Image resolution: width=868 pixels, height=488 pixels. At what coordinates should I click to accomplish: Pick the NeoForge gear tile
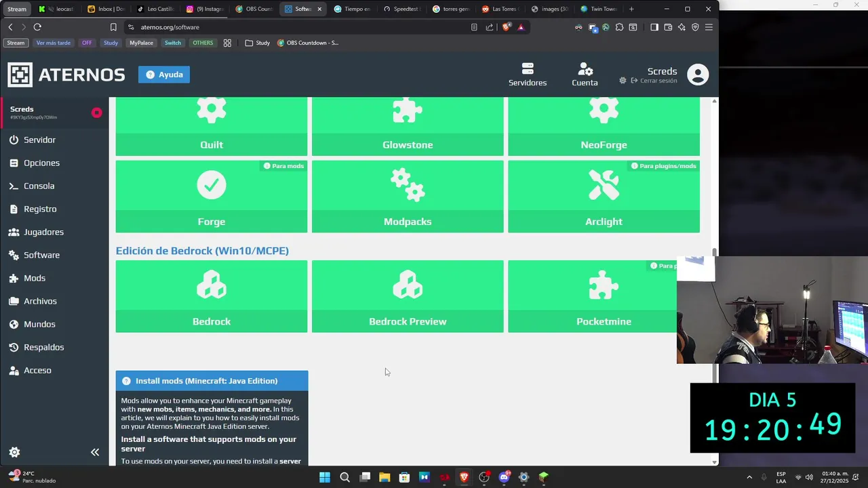(604, 127)
